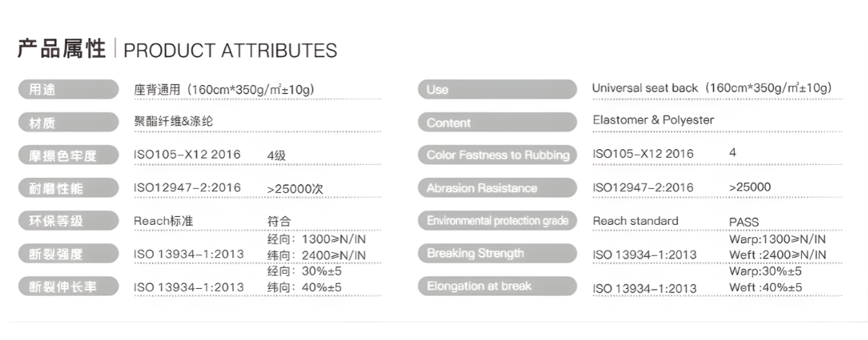Click the 摩擦色牢度 label pill
This screenshot has height=340, width=868.
tap(68, 155)
